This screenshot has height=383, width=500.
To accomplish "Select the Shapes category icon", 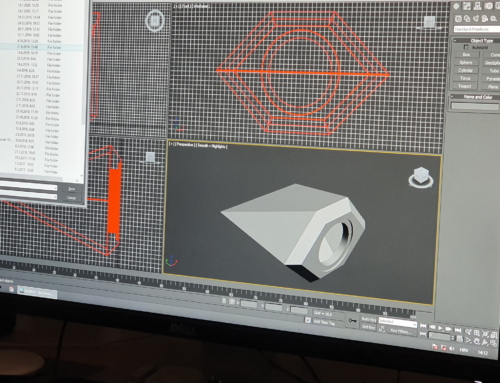I will (467, 19).
